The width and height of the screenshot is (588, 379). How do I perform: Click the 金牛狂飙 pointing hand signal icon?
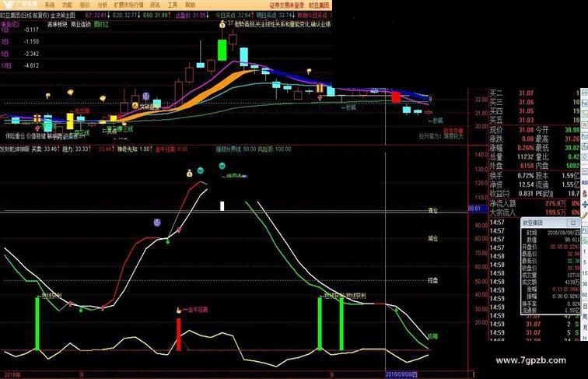[179, 310]
